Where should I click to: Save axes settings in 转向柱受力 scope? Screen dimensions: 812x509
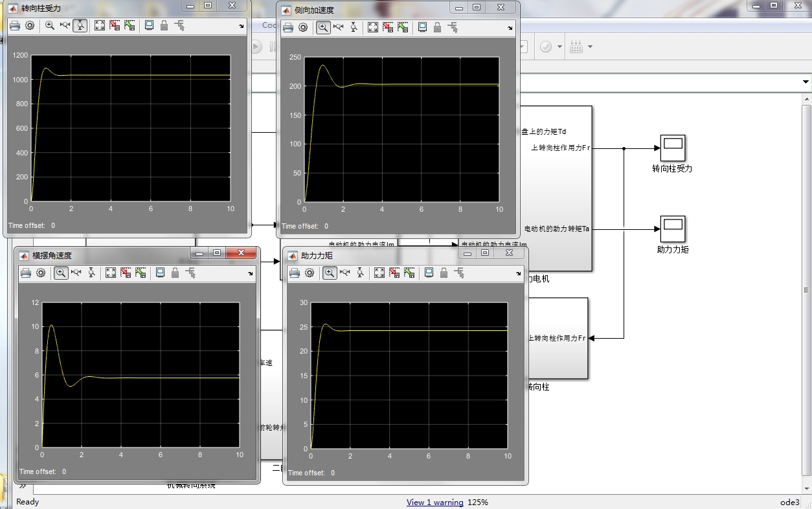[x=115, y=26]
